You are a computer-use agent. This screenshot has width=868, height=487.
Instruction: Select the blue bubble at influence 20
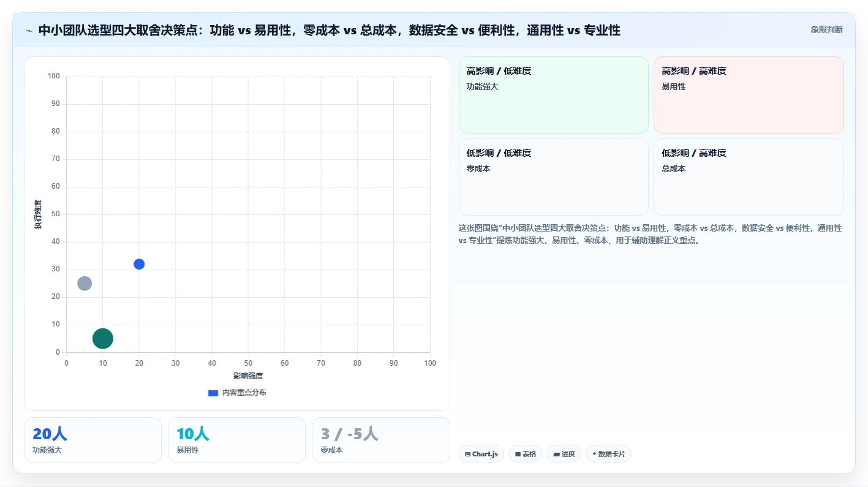tap(139, 264)
